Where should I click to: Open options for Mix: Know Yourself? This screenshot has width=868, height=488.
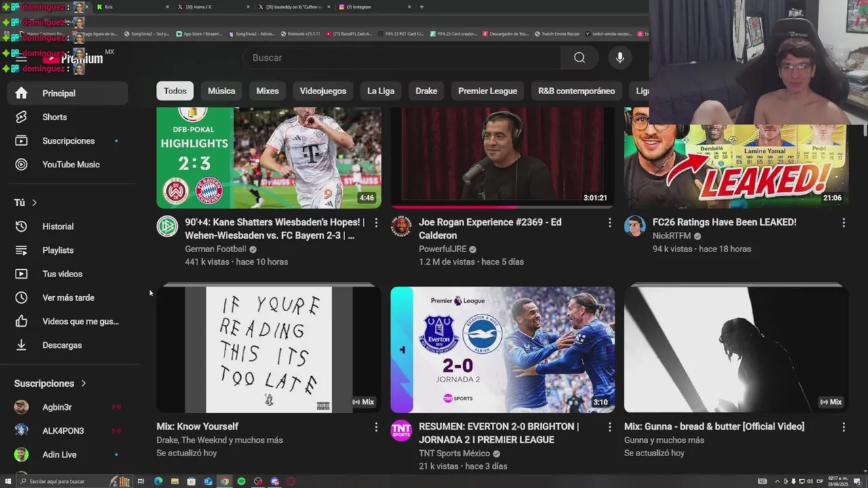click(376, 427)
